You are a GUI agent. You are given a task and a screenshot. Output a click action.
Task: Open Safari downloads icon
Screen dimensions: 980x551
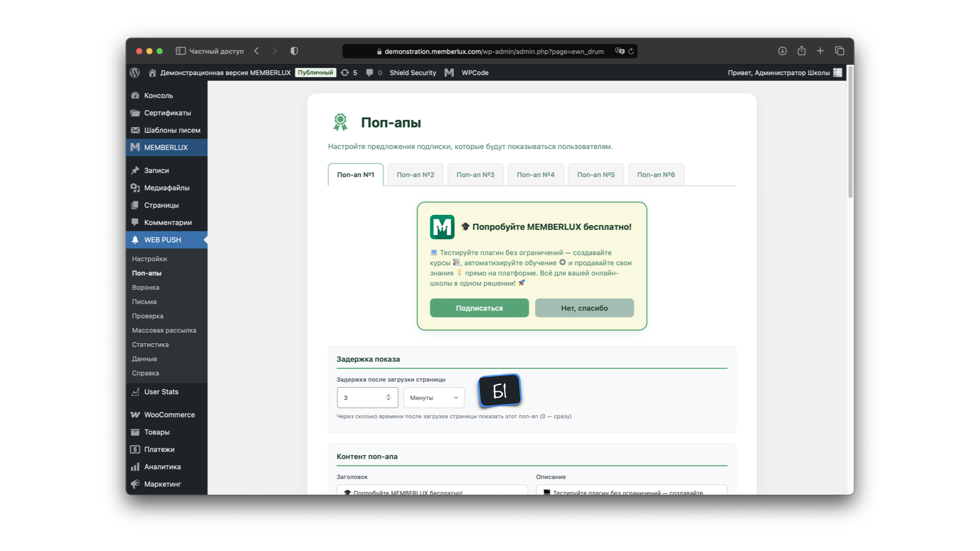pos(782,51)
